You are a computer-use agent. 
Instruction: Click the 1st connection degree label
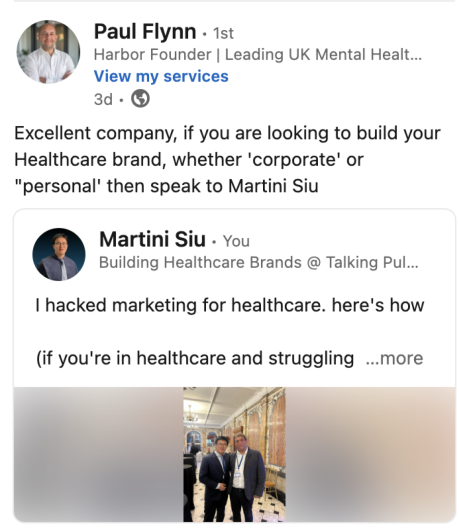[223, 33]
